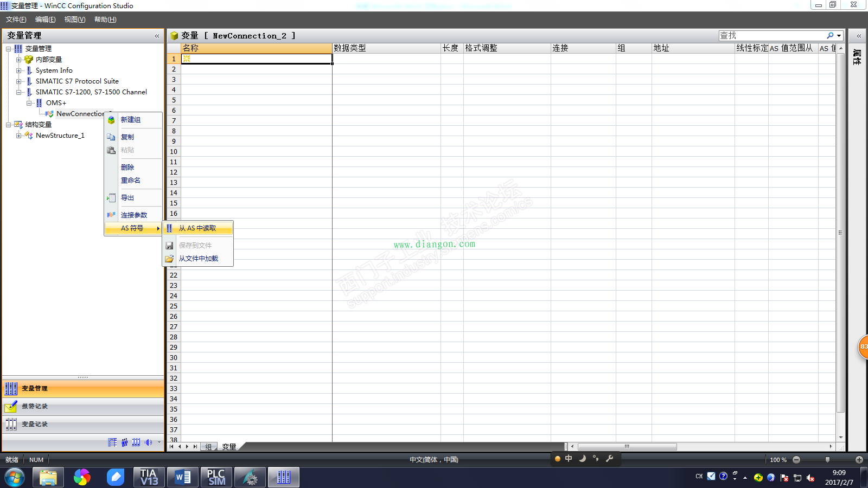Select 从 AS 中读取 in the submenu

point(197,228)
